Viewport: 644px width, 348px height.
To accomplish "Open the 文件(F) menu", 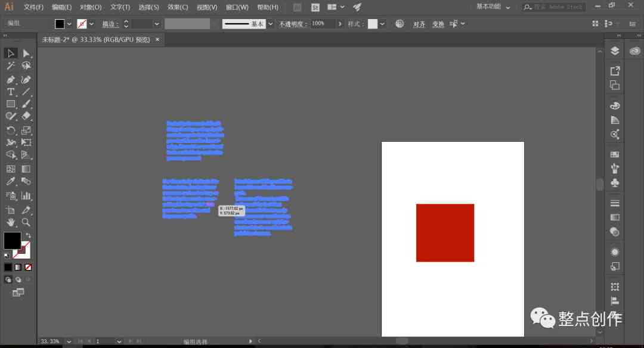I will [33, 7].
